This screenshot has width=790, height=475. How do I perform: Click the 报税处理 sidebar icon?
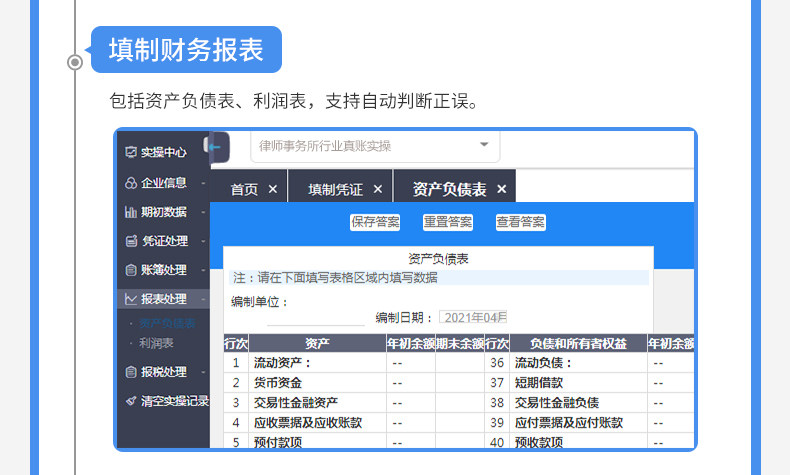[x=131, y=372]
